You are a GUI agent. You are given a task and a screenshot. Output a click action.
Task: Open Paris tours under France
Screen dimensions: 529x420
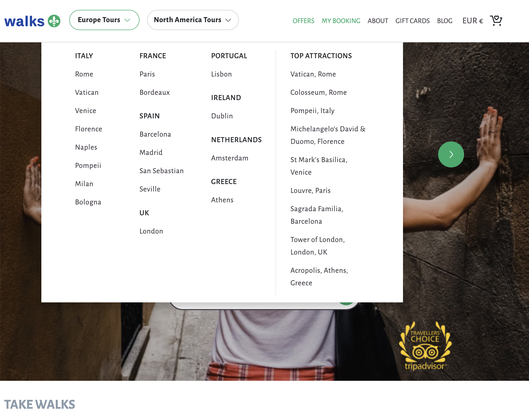[147, 74]
